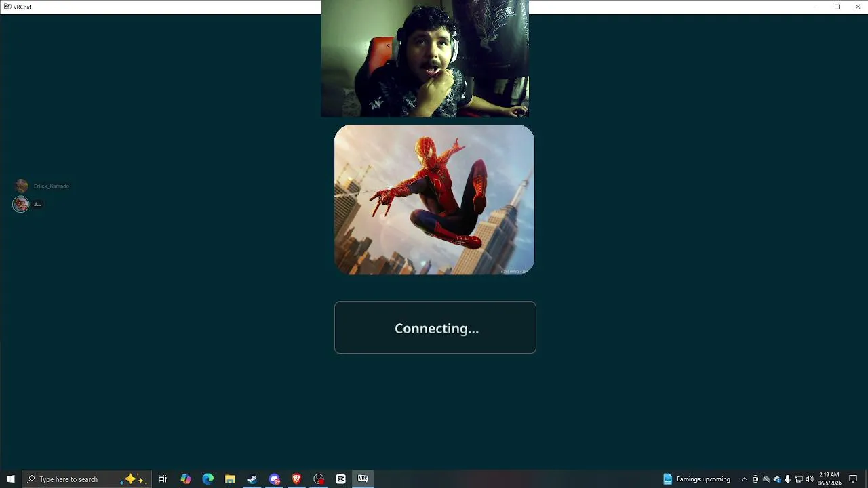Click the sparkle search highlights icon
The width and height of the screenshot is (868, 488).
pos(132,479)
